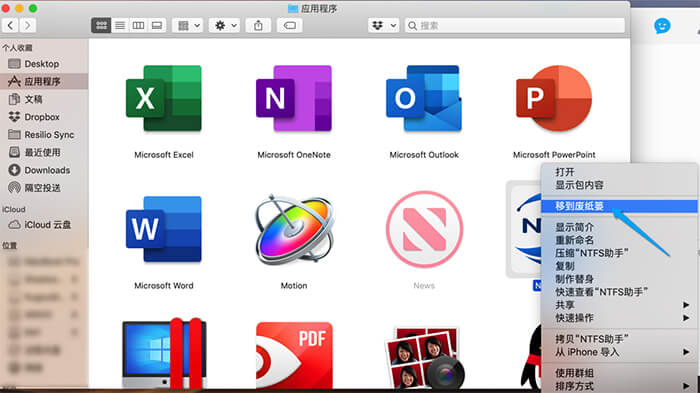Open Microsoft Outlook app icon
This screenshot has height=393, width=700.
pyautogui.click(x=424, y=98)
